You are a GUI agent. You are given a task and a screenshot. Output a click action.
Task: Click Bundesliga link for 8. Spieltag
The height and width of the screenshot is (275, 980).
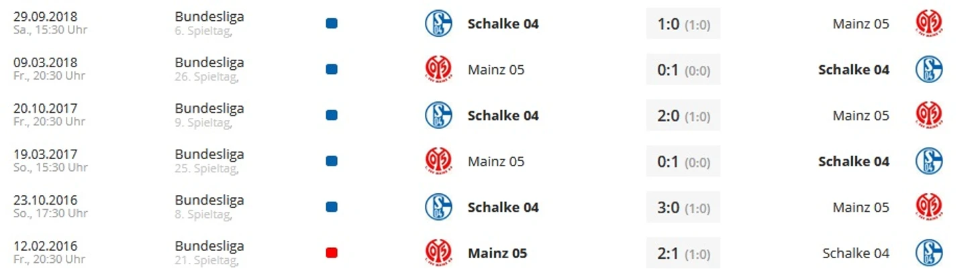point(209,200)
